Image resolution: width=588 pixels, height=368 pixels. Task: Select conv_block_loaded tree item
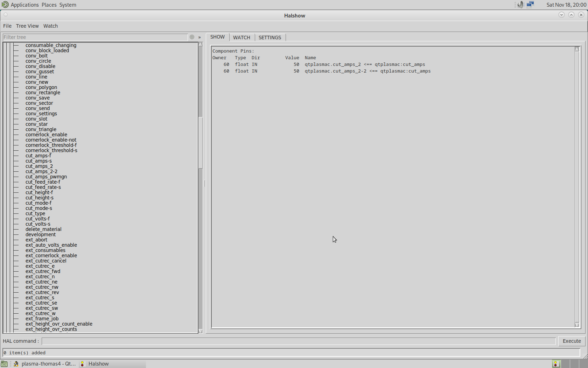click(47, 50)
